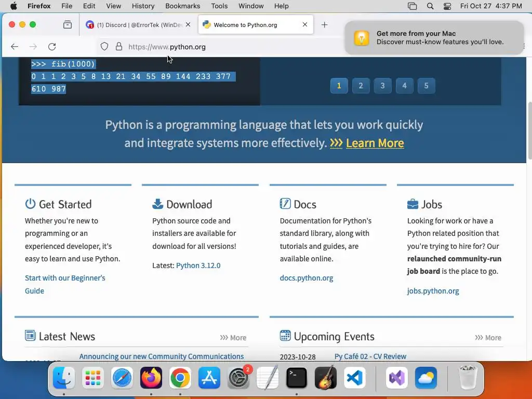Click the site security padlock icon
Screen dimensions: 532x399
[x=119, y=46]
